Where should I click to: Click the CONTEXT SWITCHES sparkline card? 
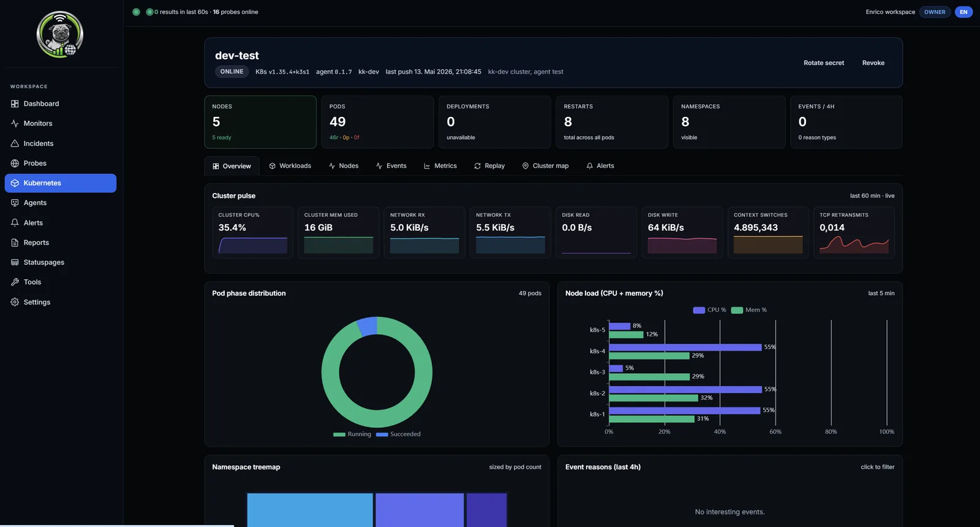pyautogui.click(x=768, y=232)
